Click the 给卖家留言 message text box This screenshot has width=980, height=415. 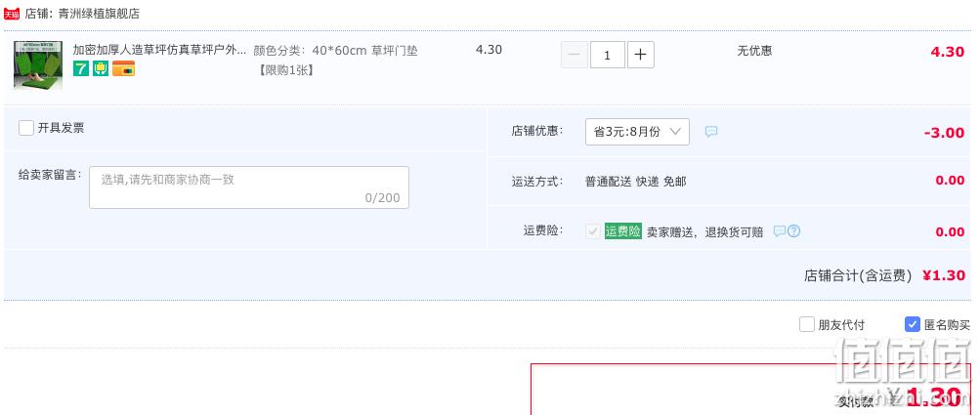249,187
